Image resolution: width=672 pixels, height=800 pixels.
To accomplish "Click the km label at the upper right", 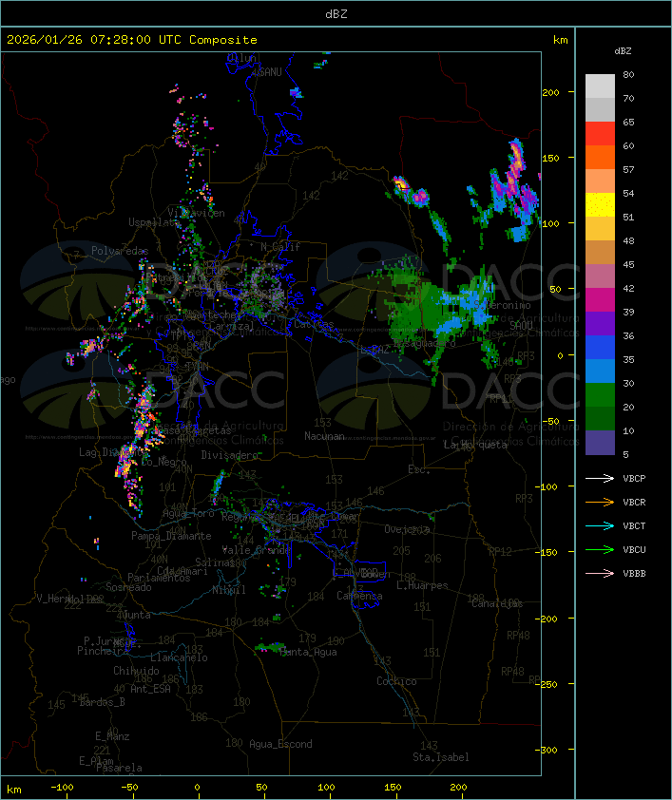I will coord(560,40).
